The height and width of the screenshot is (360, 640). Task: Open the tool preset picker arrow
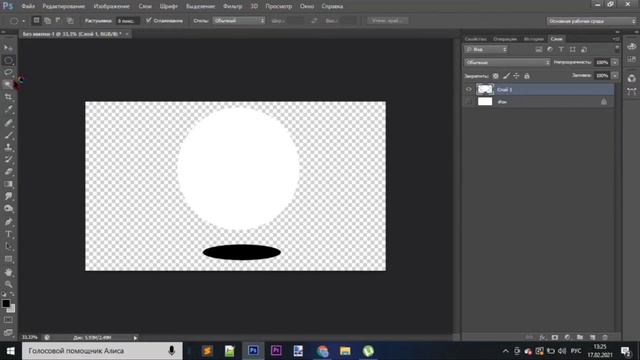pyautogui.click(x=24, y=21)
